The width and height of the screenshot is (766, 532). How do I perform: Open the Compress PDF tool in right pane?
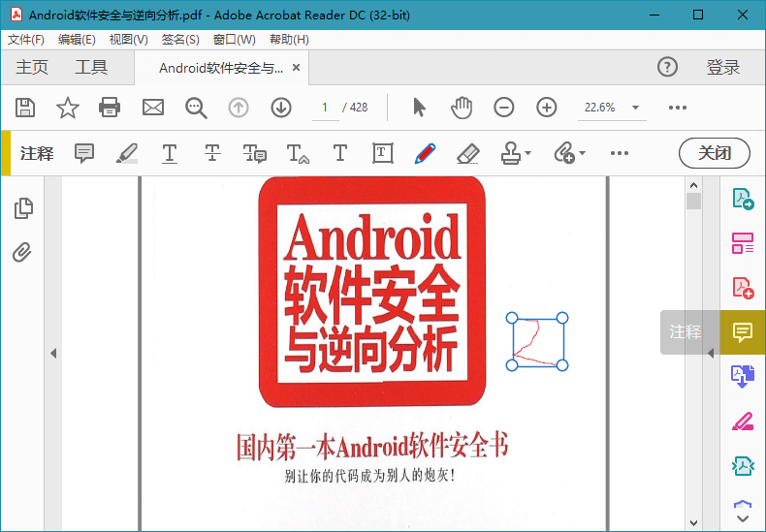[x=743, y=466]
